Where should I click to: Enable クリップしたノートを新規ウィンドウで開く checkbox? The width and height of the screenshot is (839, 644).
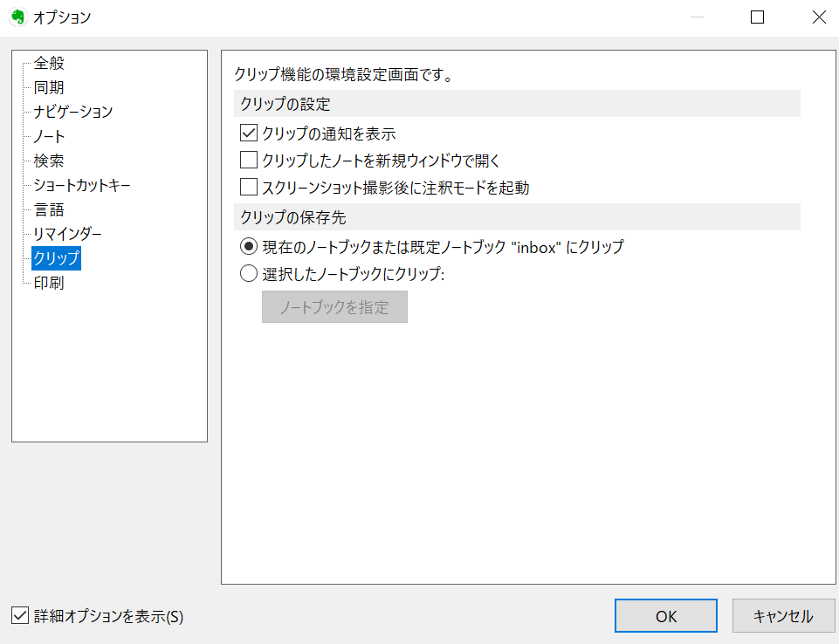pos(249,160)
